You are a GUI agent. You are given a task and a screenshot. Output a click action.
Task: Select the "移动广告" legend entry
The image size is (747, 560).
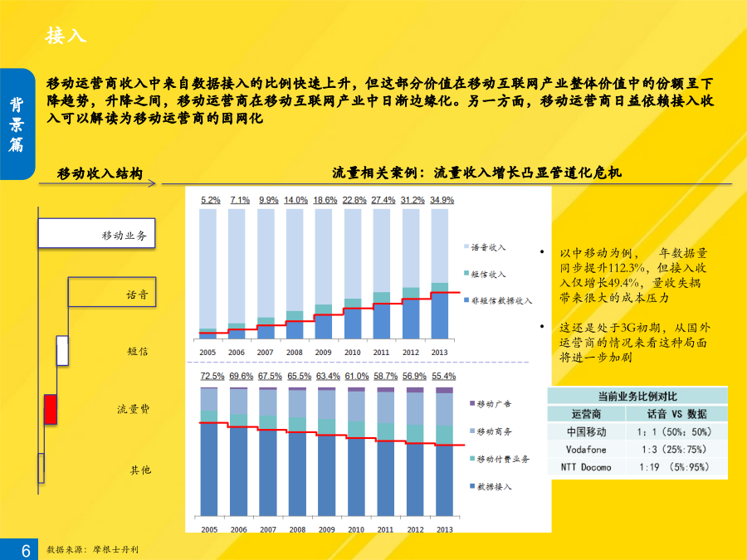(x=491, y=404)
